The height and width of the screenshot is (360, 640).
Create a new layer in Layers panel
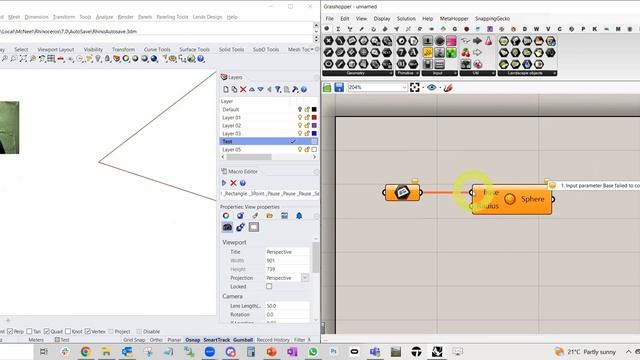(x=226, y=89)
